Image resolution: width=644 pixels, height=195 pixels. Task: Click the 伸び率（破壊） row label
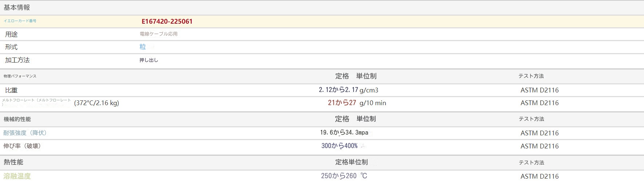[23, 146]
